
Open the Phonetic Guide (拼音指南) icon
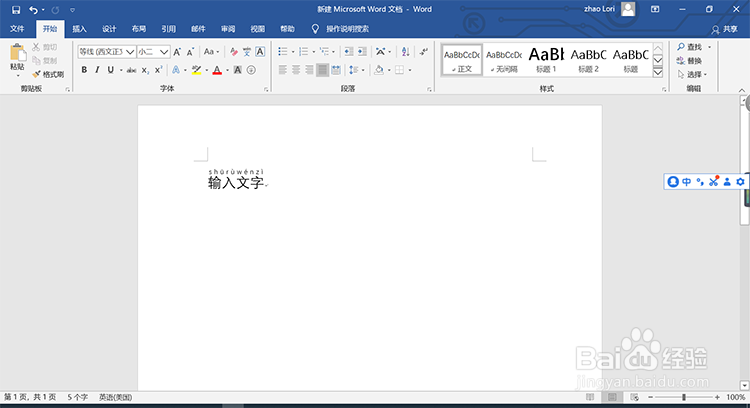[247, 52]
